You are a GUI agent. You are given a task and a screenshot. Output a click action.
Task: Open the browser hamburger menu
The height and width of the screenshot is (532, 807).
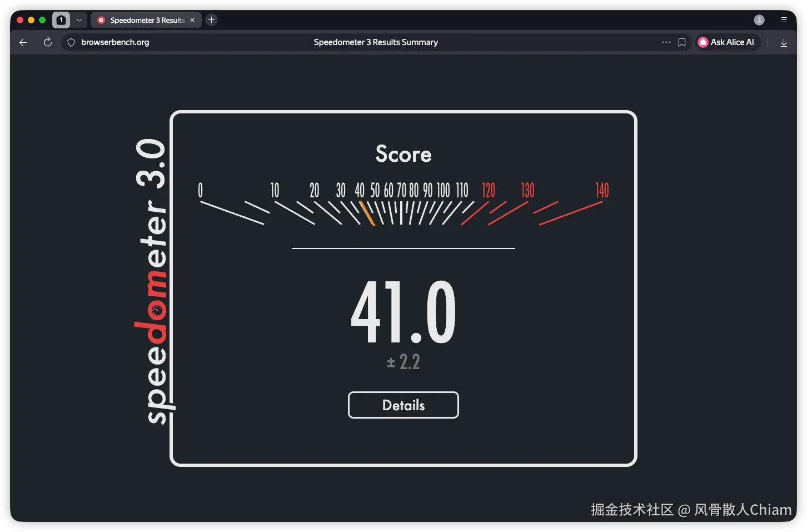784,20
